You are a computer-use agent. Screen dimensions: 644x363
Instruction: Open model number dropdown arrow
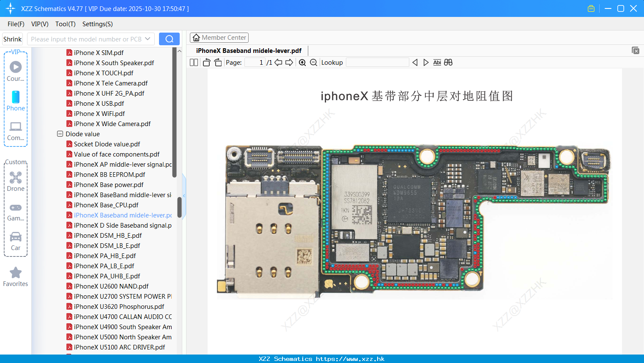click(x=148, y=39)
